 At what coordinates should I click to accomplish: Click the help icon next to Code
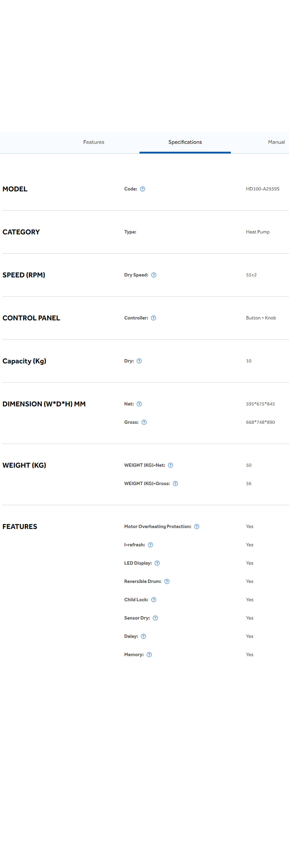point(142,189)
